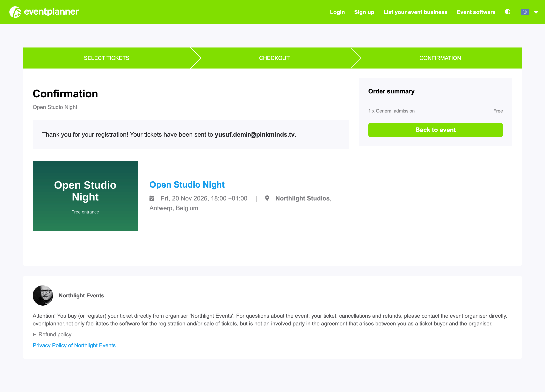Screen dimensions: 545x392
Task: Click the Back to event button
Action: (435, 130)
